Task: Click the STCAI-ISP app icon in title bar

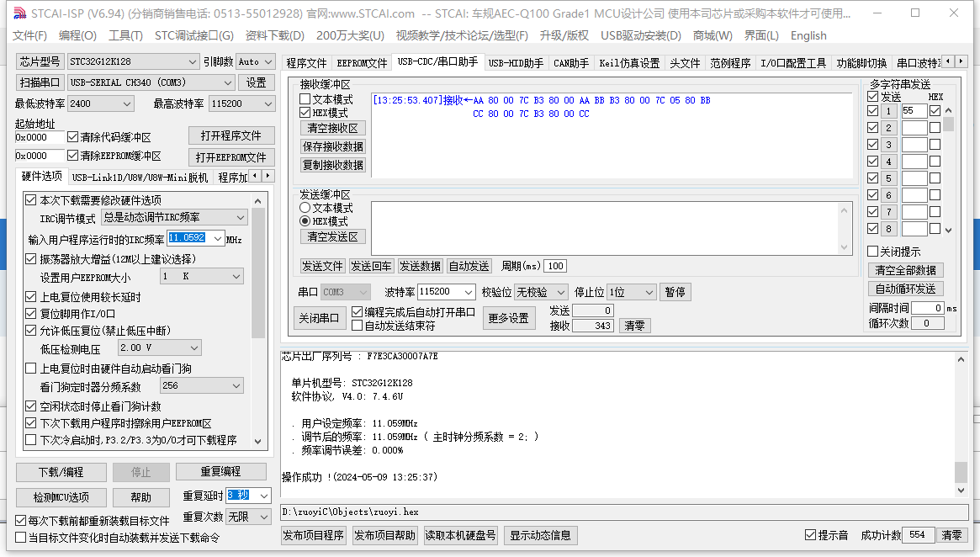Action: point(20,13)
